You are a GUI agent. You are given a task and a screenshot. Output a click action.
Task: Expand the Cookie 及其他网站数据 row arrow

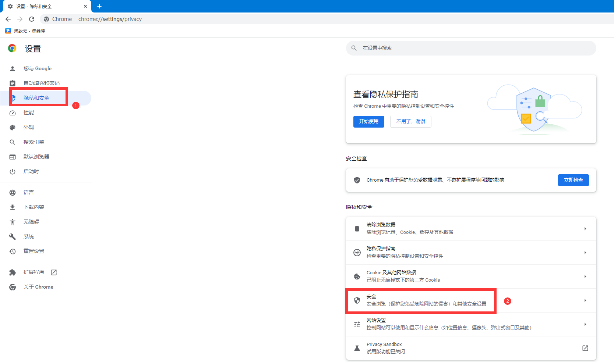(x=585, y=276)
